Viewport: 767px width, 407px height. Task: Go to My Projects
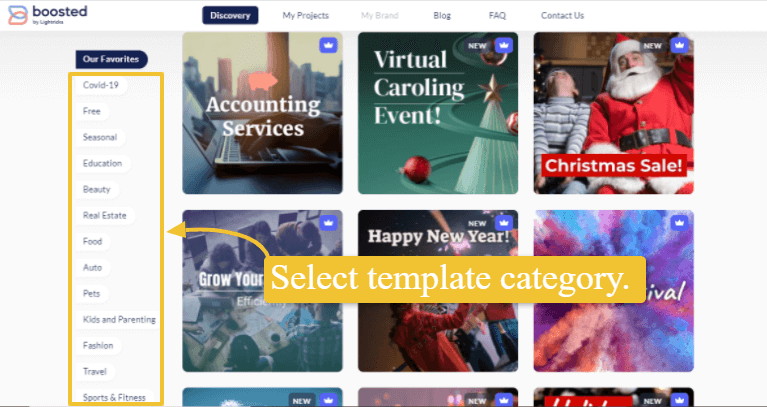306,16
